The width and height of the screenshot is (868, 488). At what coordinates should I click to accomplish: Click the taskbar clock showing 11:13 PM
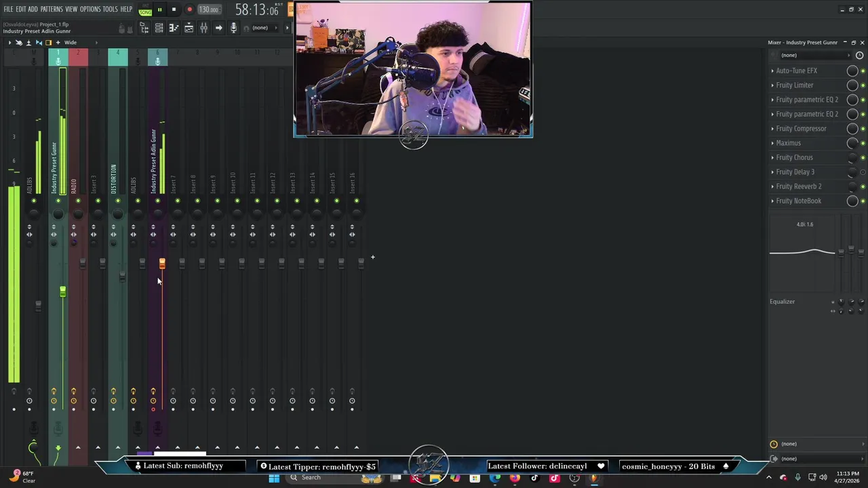(x=847, y=477)
